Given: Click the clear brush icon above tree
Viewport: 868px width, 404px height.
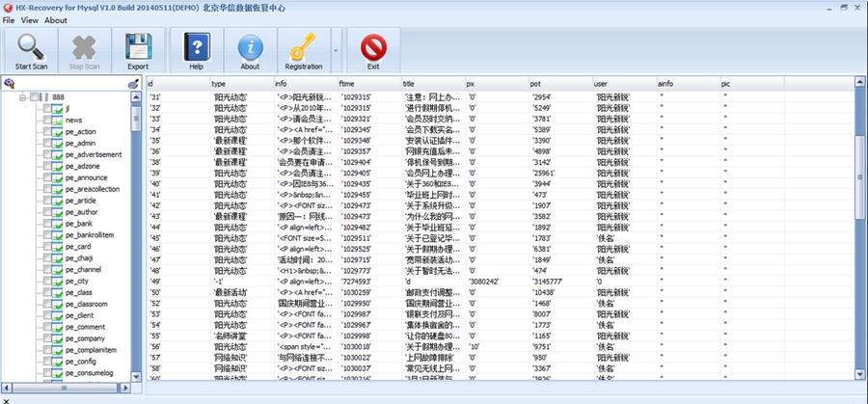Looking at the screenshot, I should pos(133,84).
